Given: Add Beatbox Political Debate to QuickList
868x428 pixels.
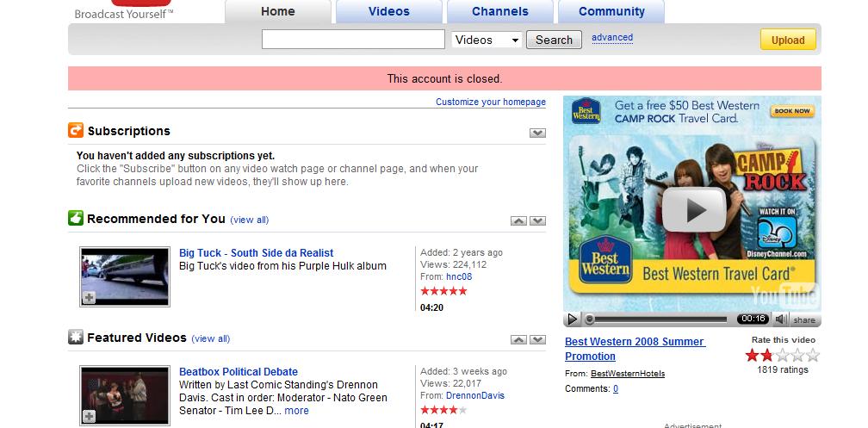Looking at the screenshot, I should [x=89, y=417].
